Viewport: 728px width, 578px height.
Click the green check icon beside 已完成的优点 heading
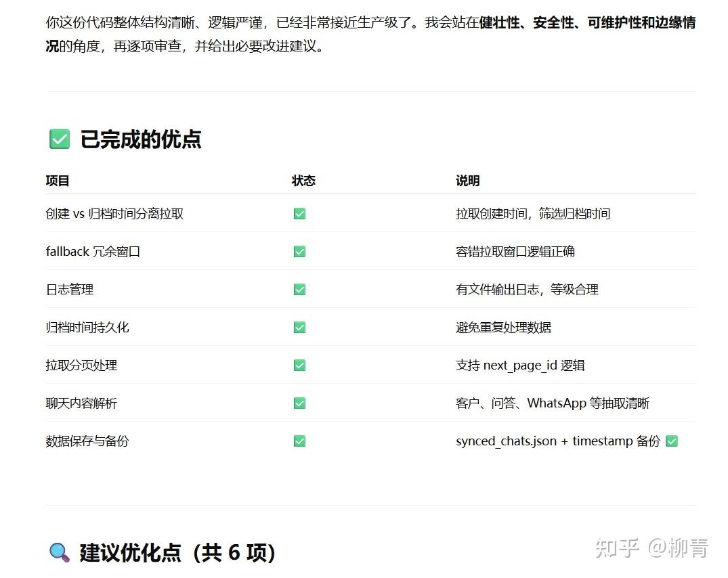59,139
